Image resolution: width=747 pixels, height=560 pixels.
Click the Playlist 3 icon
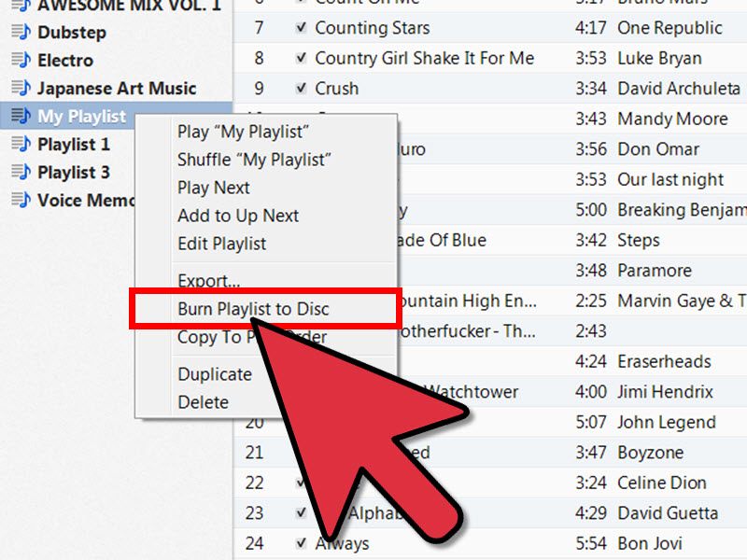coord(21,172)
